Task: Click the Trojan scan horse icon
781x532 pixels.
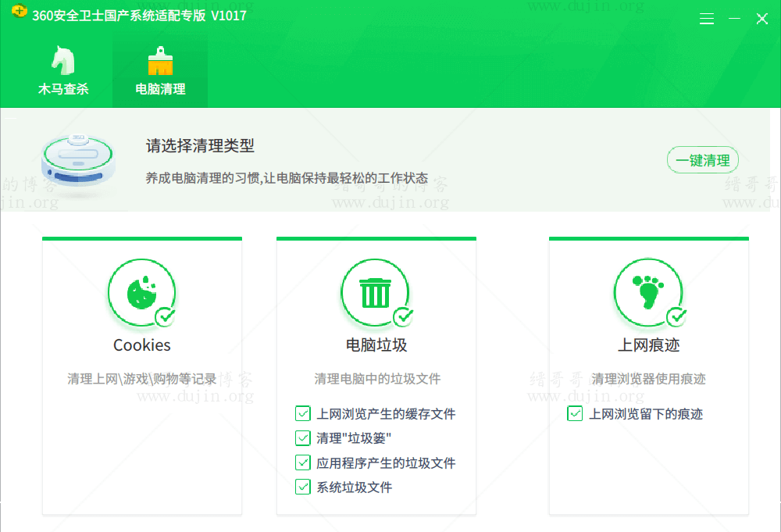Action: 63,60
